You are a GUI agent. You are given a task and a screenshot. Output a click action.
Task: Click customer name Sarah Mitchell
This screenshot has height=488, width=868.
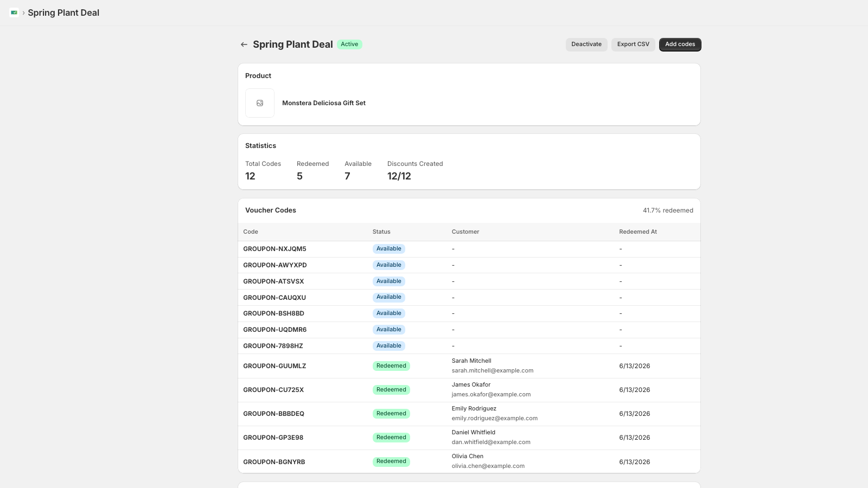tap(471, 361)
